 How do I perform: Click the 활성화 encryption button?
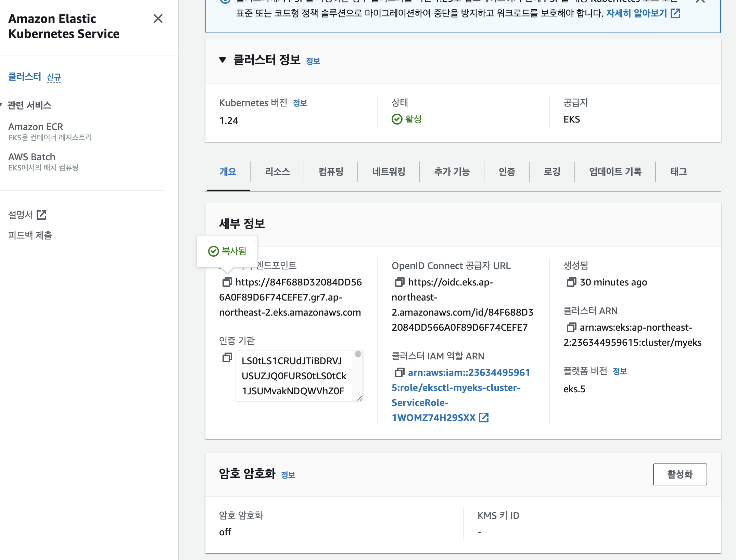pyautogui.click(x=680, y=474)
